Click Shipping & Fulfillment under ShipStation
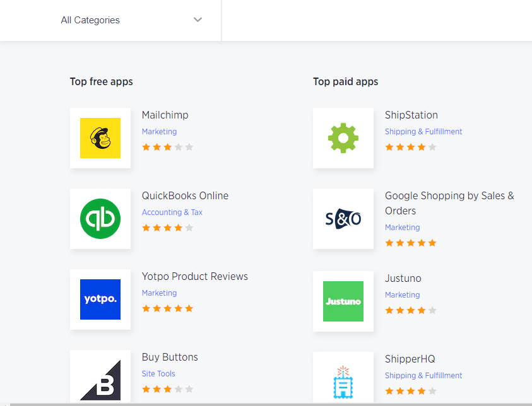Image resolution: width=532 pixels, height=406 pixels. pyautogui.click(x=423, y=132)
